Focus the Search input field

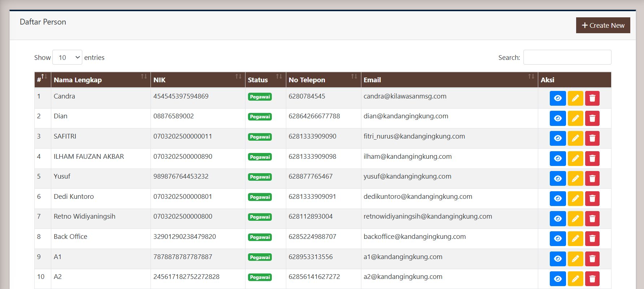[x=567, y=57]
